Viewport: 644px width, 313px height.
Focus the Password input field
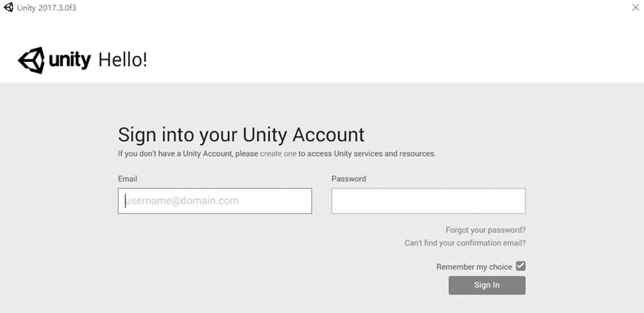(428, 201)
